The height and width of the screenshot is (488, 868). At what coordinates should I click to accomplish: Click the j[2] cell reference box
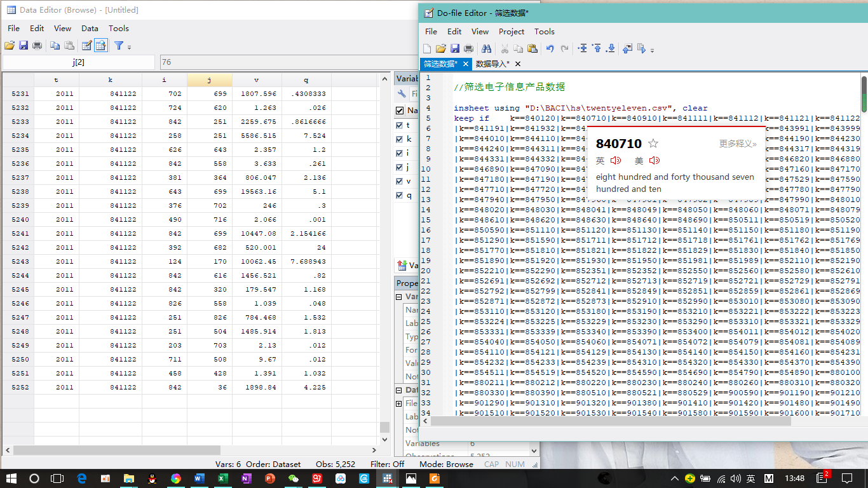(x=79, y=62)
